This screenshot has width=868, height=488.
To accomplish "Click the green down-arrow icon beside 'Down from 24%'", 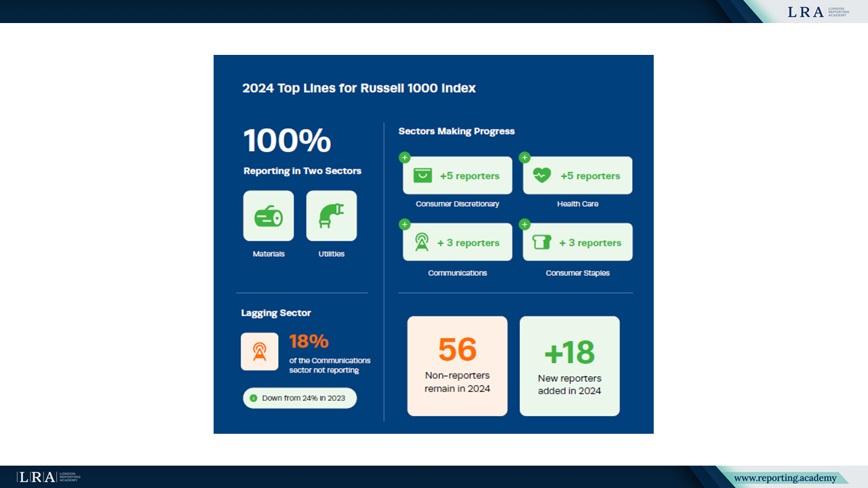I will tap(254, 399).
